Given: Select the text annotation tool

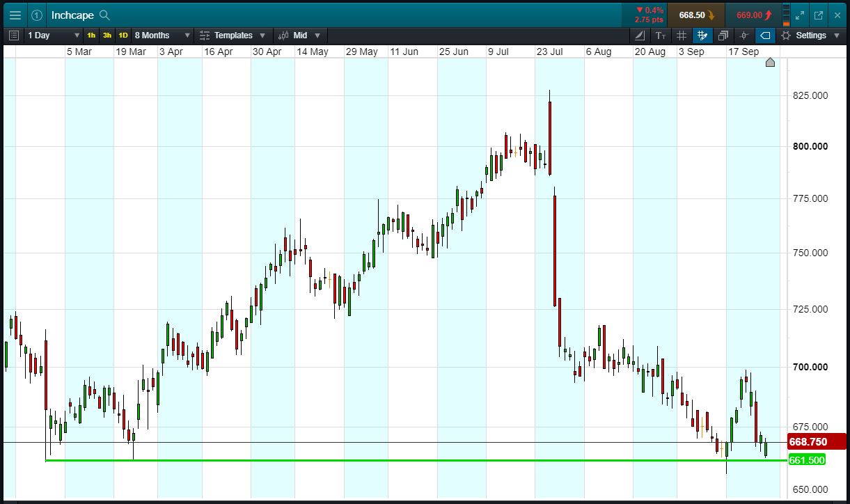Looking at the screenshot, I should pyautogui.click(x=661, y=36).
